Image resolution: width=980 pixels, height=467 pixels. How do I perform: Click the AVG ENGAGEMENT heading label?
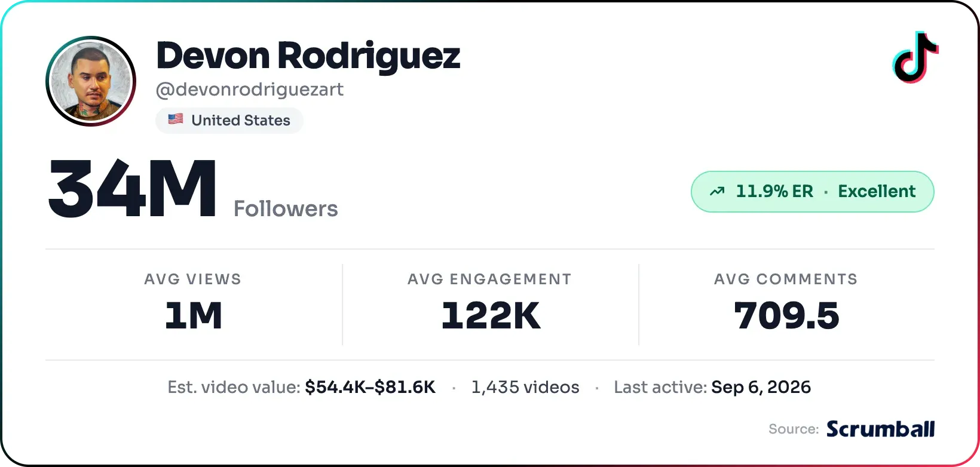point(490,279)
